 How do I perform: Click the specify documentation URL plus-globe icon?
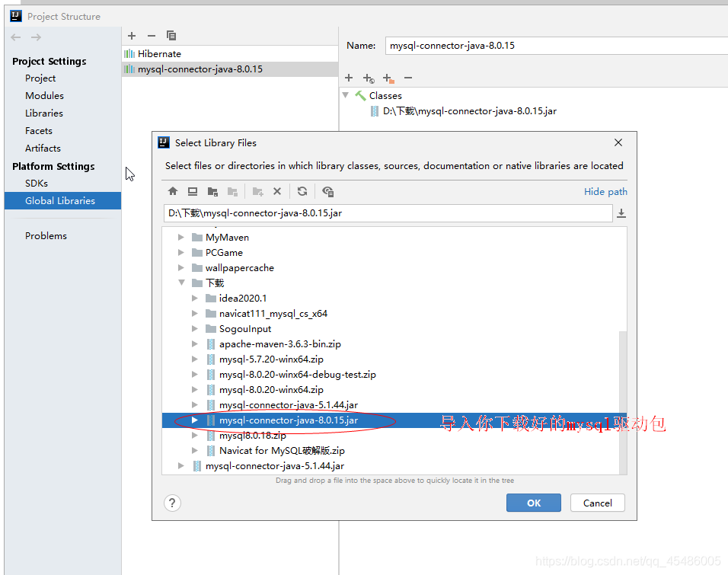click(x=369, y=78)
